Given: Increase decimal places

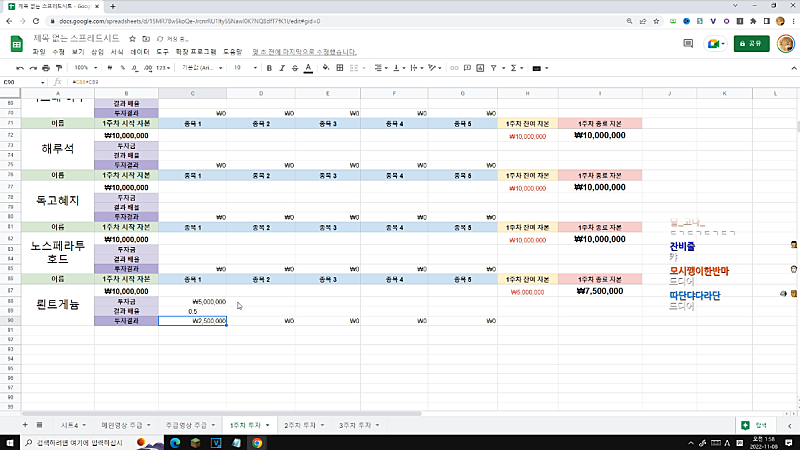Looking at the screenshot, I should pyautogui.click(x=148, y=68).
